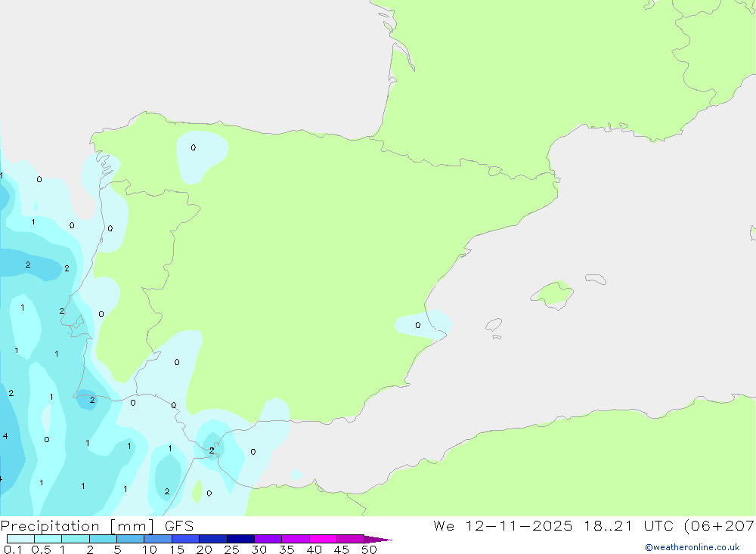The width and height of the screenshot is (756, 554).
Task: Click the 'GFS' model label
Action: (179, 526)
